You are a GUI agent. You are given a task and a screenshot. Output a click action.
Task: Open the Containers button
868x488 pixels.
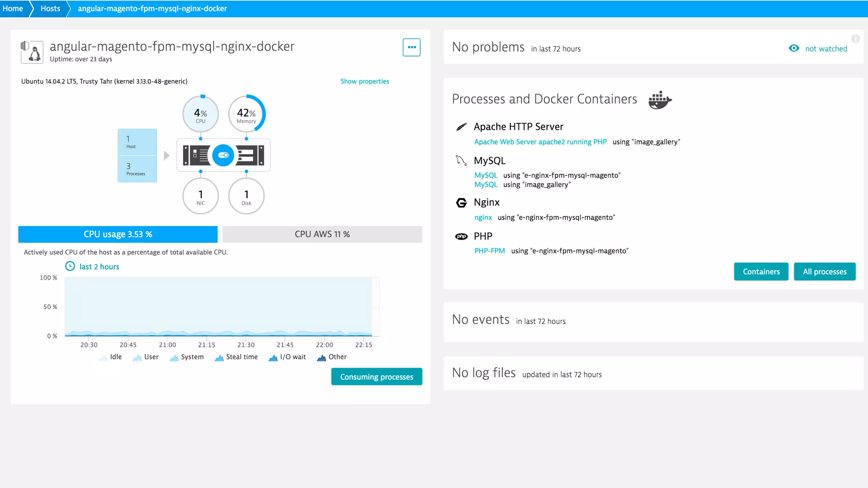pos(761,272)
